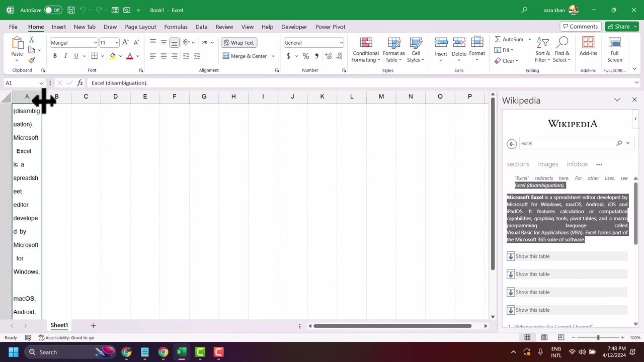Click the Save icon in title bar
644x362 pixels.
pyautogui.click(x=71, y=10)
